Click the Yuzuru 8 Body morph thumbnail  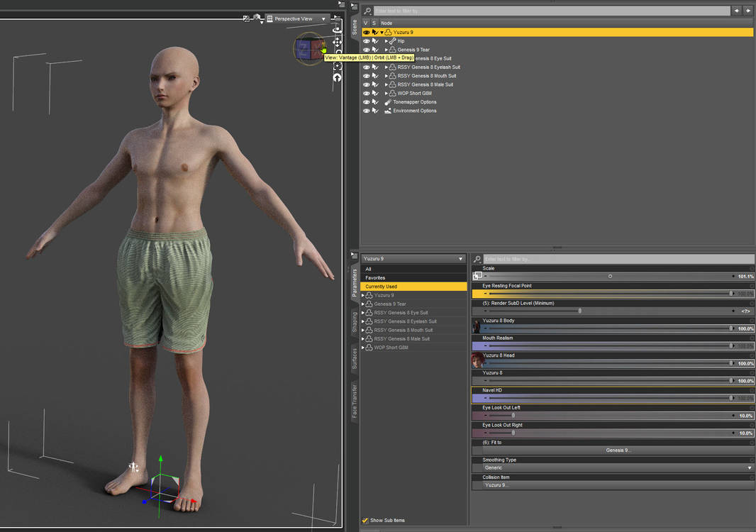477,326
